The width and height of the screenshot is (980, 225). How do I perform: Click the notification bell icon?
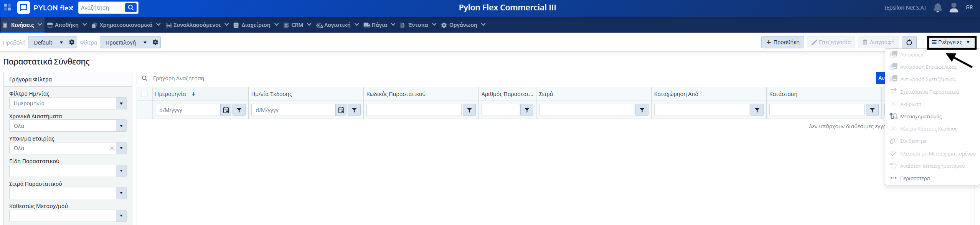click(937, 8)
